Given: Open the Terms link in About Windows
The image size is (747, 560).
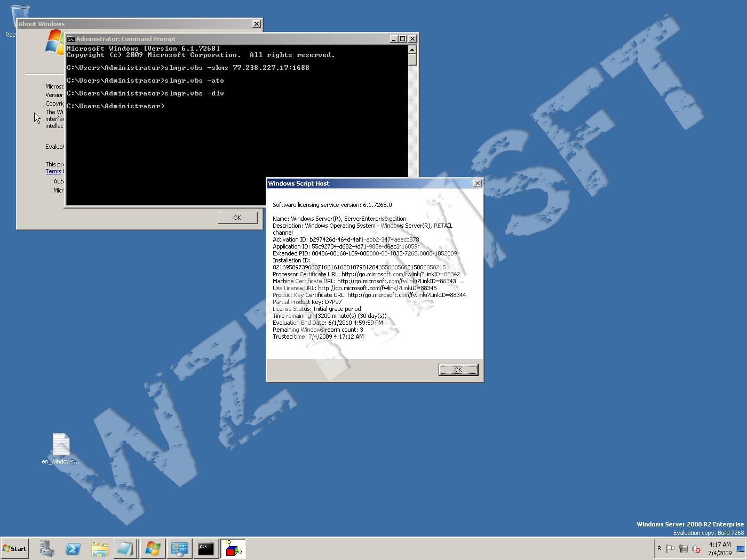Looking at the screenshot, I should tap(53, 171).
